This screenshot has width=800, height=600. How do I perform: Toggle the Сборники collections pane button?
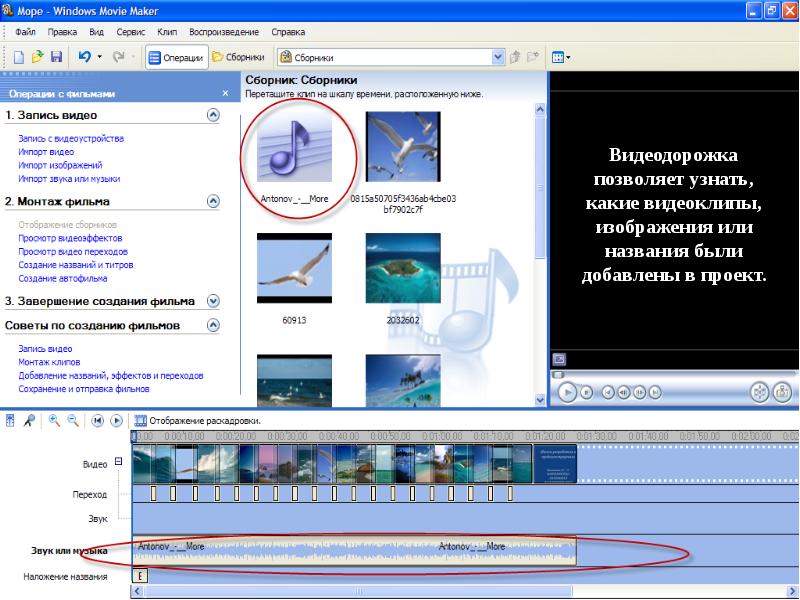tap(238, 57)
